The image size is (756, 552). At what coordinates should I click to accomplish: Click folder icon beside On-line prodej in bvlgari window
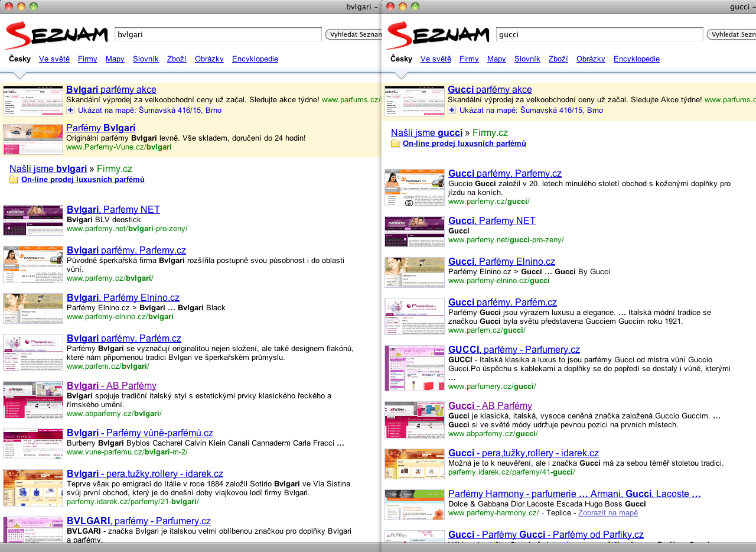(x=14, y=180)
